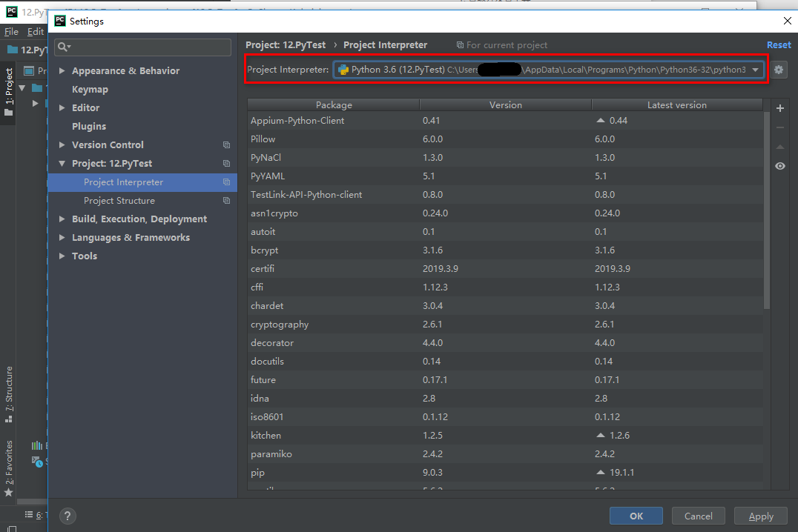The image size is (798, 532).
Task: Upgrade selected package using the arrow icon
Action: click(779, 146)
